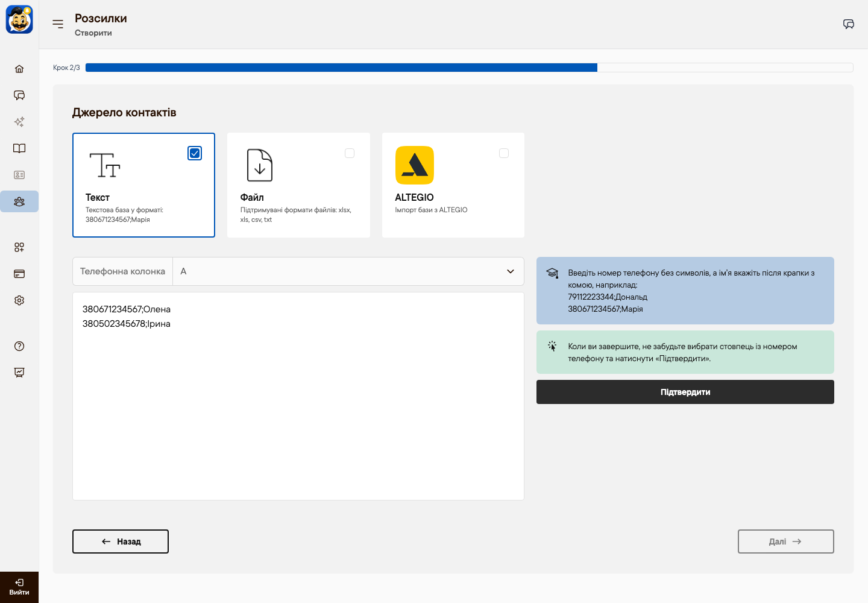Select the people group icon in sidebar
The width and height of the screenshot is (868, 603).
[x=19, y=201]
